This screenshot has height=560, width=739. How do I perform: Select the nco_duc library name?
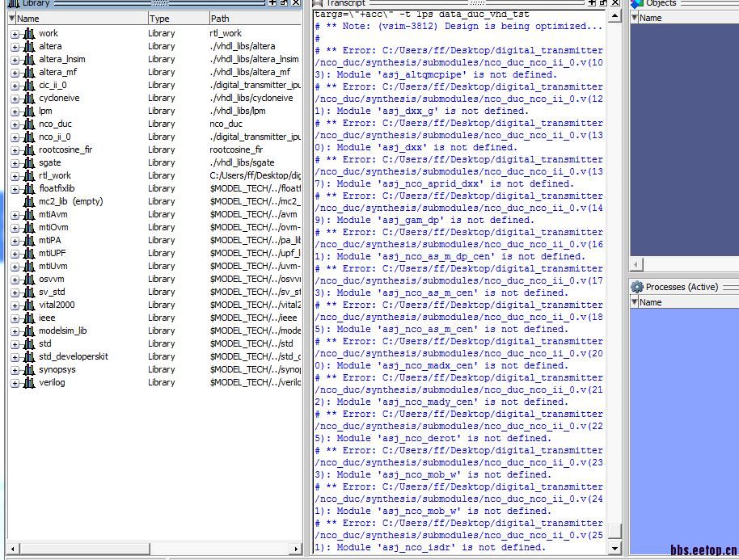(x=55, y=124)
